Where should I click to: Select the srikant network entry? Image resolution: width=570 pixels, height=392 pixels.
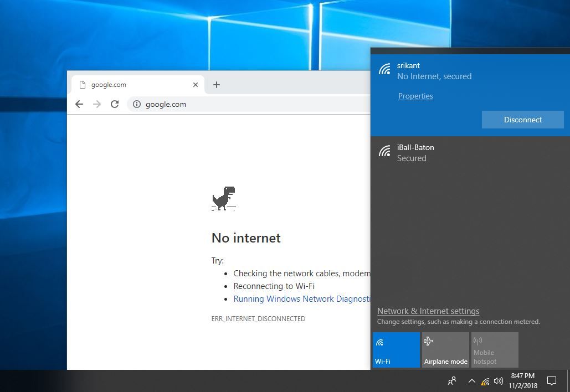point(434,71)
